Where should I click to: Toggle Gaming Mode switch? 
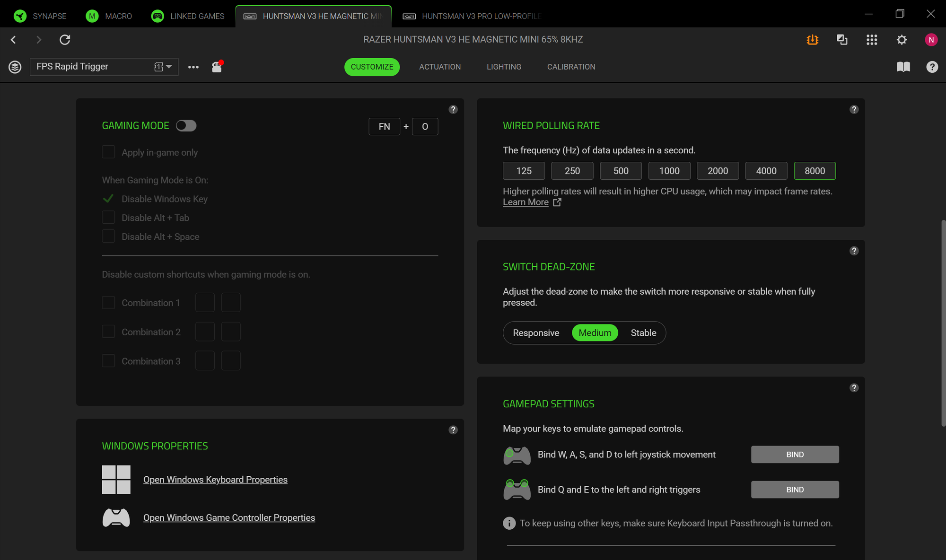pos(186,126)
